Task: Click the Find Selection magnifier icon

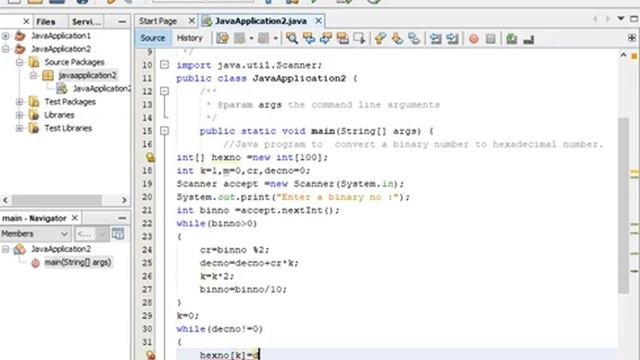Action: coord(291,38)
